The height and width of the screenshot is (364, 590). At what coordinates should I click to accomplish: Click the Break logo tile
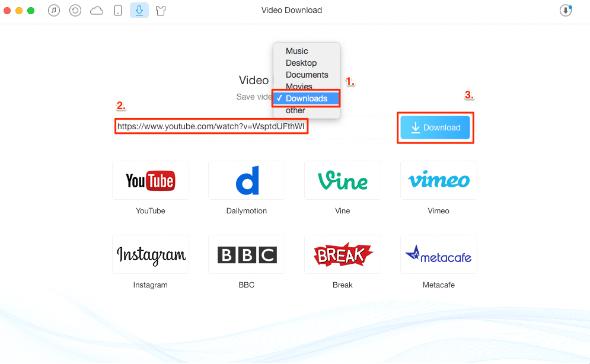coord(342,254)
